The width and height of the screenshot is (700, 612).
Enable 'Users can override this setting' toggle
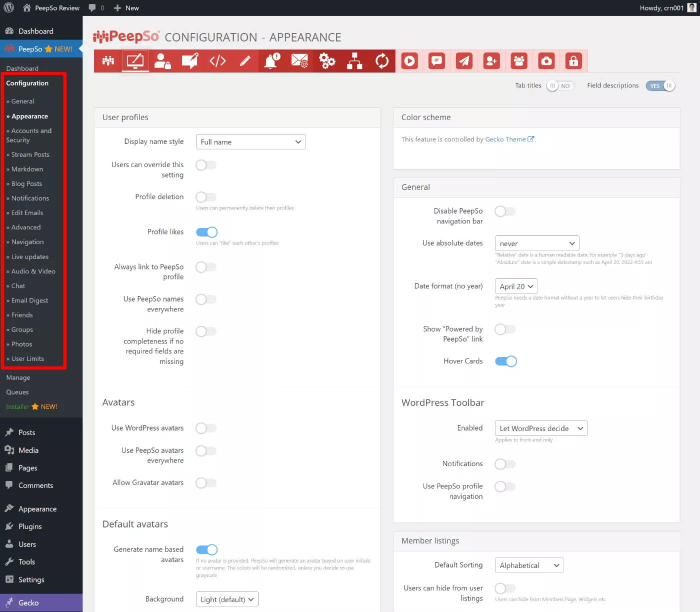click(x=206, y=165)
